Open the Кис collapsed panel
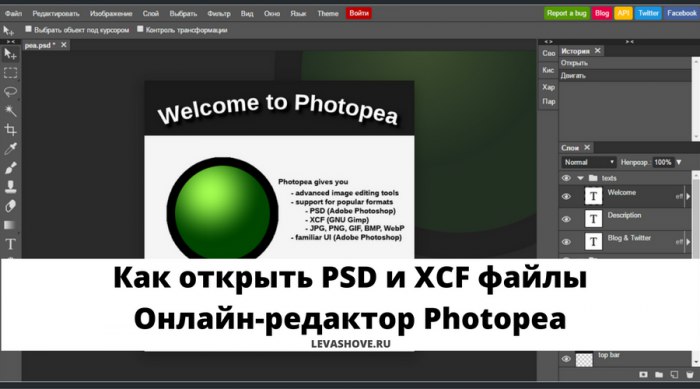 click(x=548, y=70)
